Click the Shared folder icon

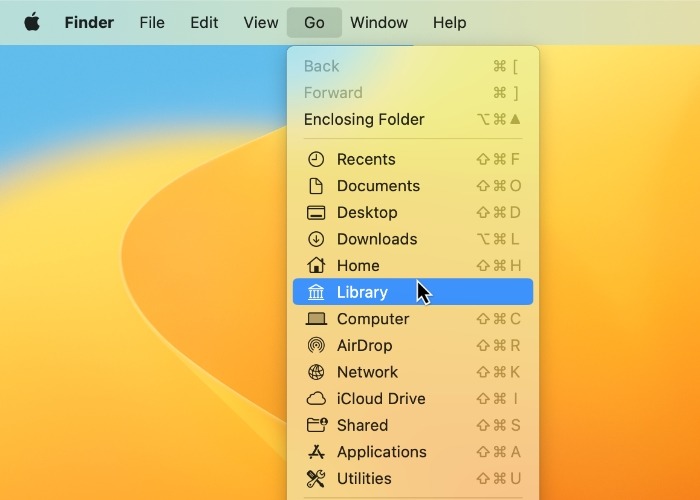pos(317,425)
